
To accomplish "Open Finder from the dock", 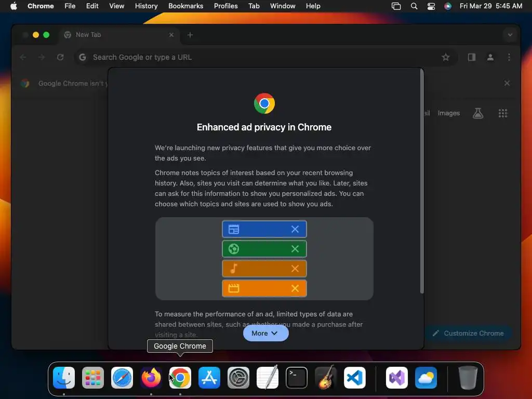I will (64, 377).
